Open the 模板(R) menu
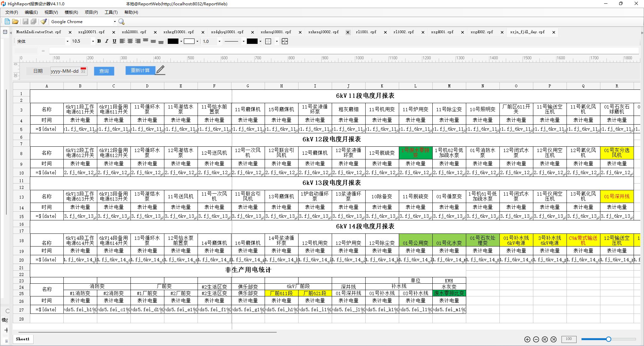Viewport: 644px width, 346px height. (x=71, y=12)
